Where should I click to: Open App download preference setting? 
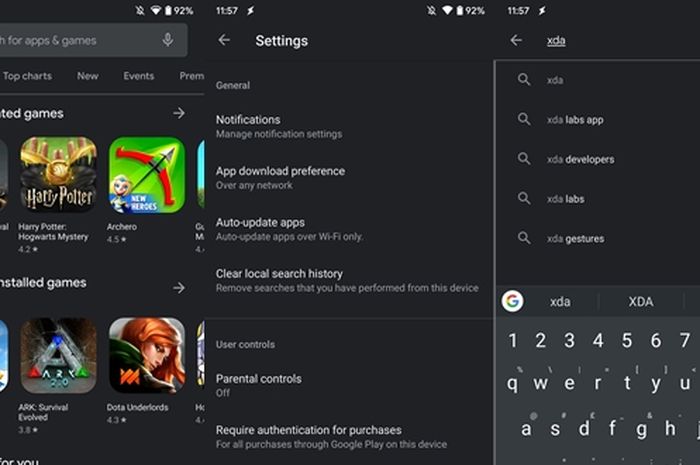[x=348, y=178]
